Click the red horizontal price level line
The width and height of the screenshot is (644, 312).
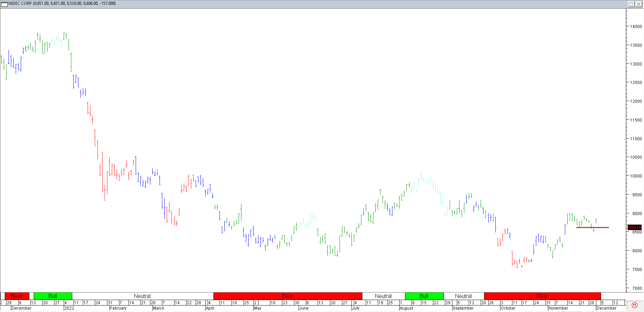click(593, 227)
